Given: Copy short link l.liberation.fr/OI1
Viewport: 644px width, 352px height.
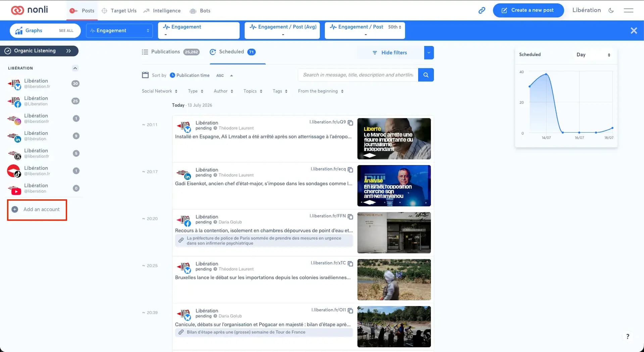Looking at the screenshot, I should coord(350,311).
